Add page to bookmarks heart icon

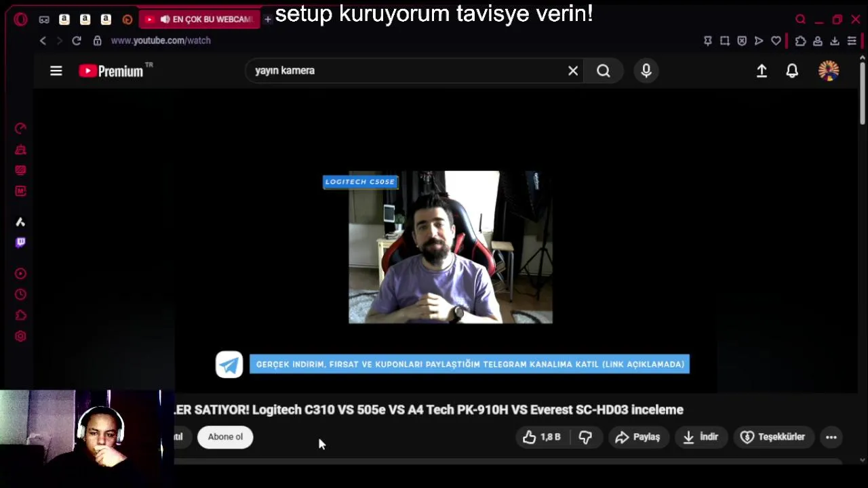(776, 41)
